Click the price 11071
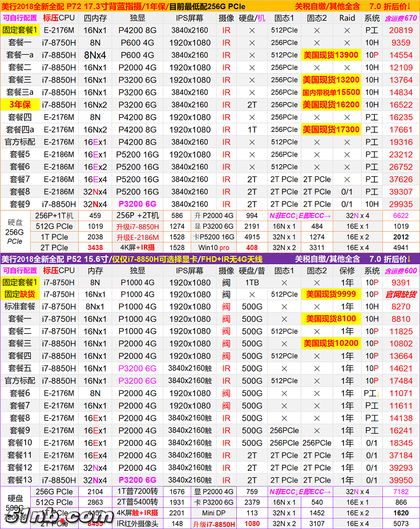420x529 pixels. coord(401,393)
